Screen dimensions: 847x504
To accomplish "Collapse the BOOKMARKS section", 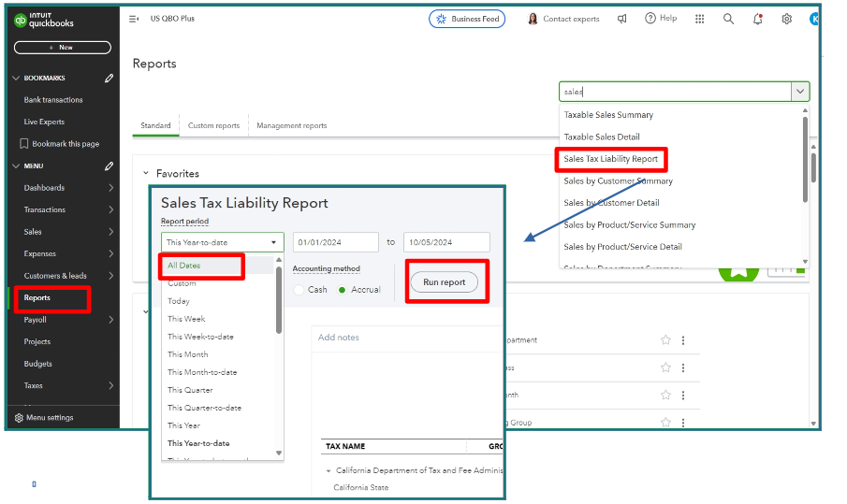I will [16, 79].
